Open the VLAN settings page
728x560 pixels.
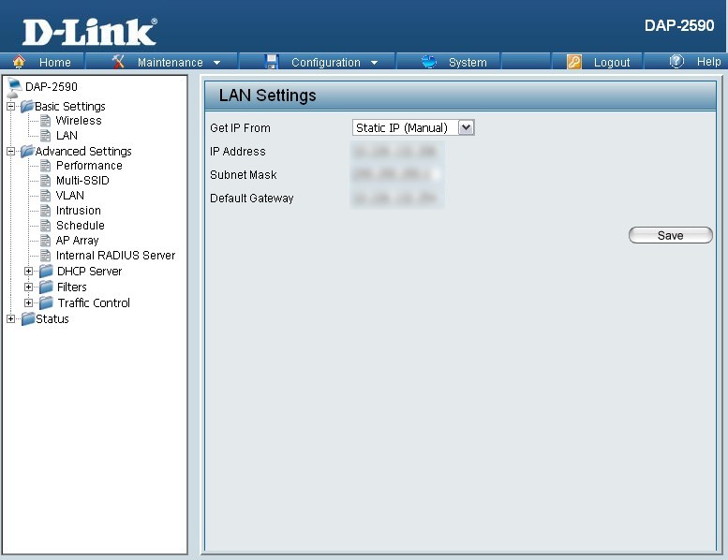point(70,196)
